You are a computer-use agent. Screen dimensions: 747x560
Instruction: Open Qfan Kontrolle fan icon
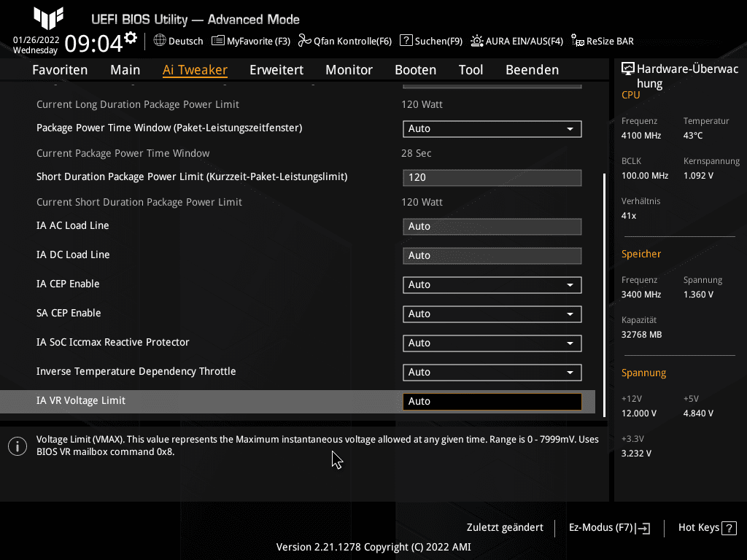[304, 41]
